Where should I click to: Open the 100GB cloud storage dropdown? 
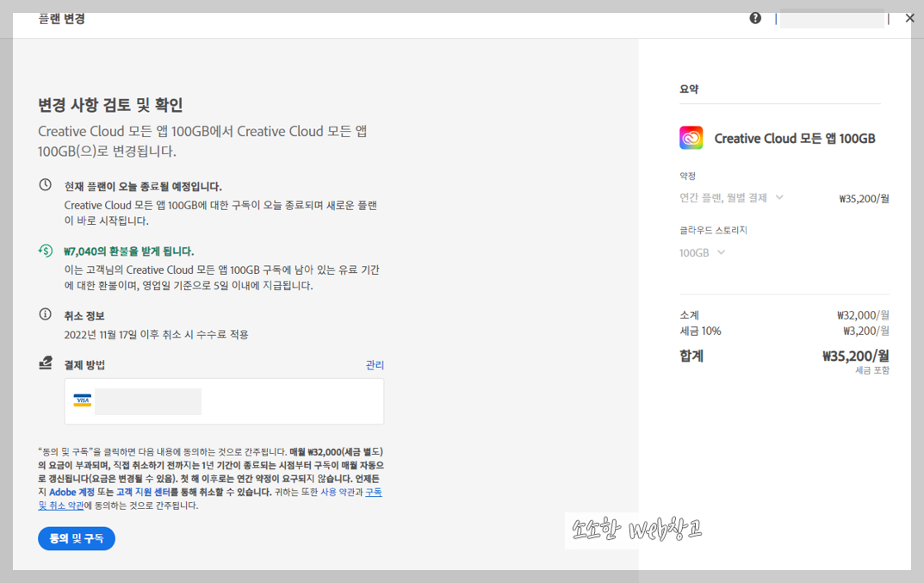702,252
